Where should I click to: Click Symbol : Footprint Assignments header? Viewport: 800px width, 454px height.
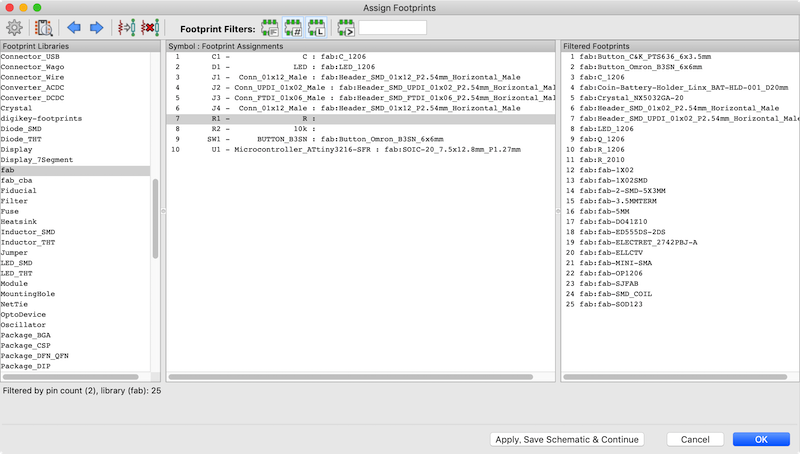361,46
